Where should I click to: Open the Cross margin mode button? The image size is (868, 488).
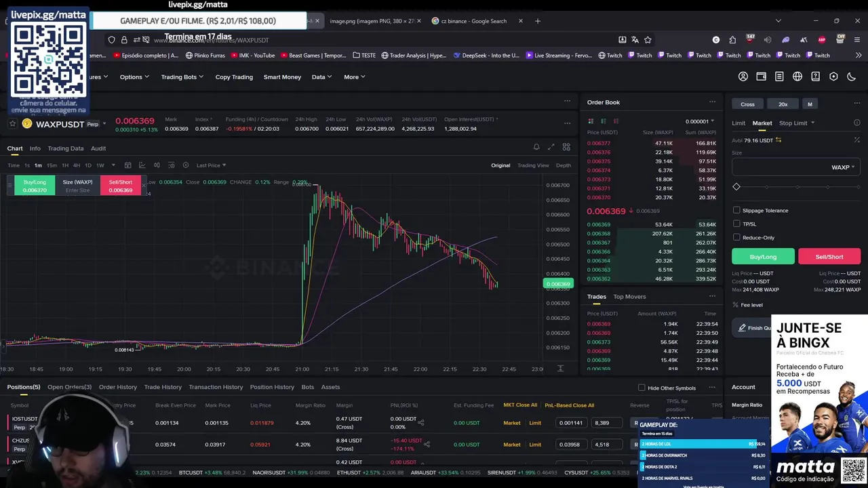coord(747,104)
